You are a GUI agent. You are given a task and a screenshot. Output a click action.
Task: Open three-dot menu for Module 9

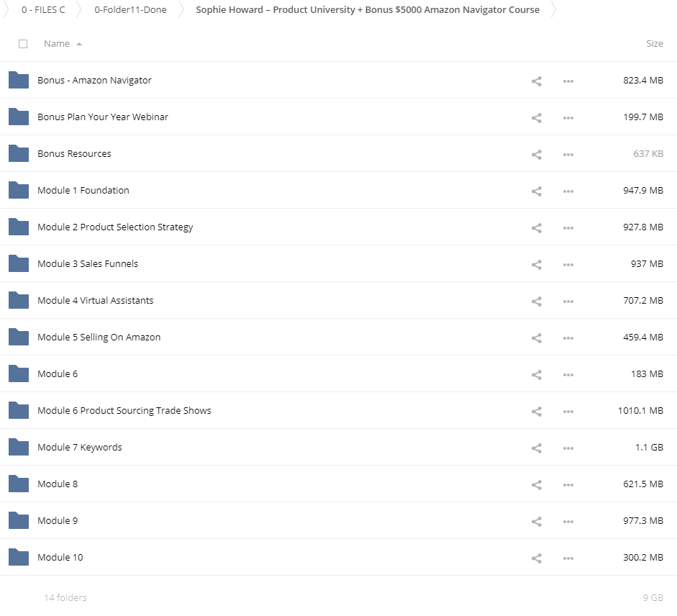pos(568,521)
